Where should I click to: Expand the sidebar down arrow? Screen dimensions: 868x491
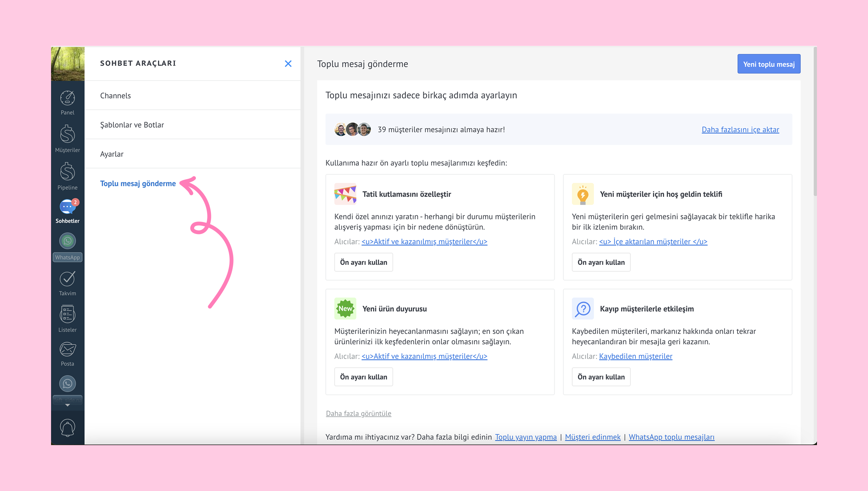(x=68, y=405)
